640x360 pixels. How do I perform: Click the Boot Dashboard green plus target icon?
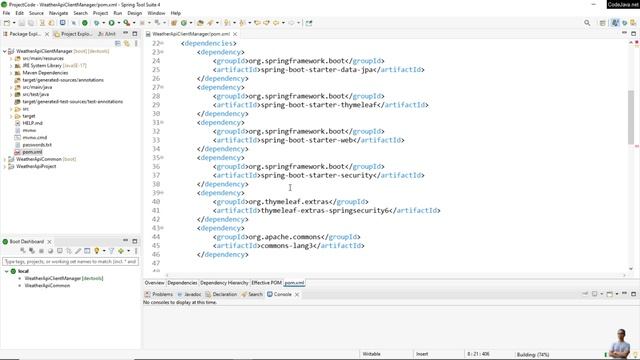tap(121, 251)
